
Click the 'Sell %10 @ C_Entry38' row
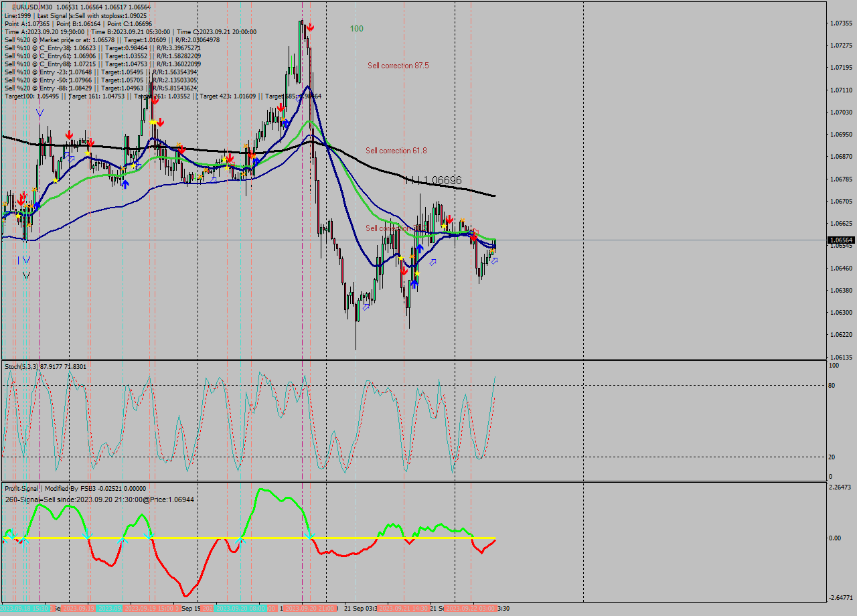(102, 48)
